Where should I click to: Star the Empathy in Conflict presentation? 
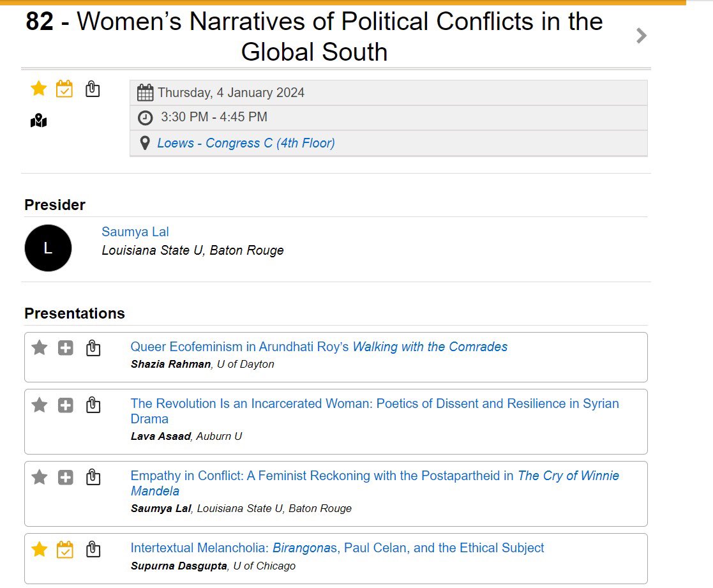coord(40,477)
